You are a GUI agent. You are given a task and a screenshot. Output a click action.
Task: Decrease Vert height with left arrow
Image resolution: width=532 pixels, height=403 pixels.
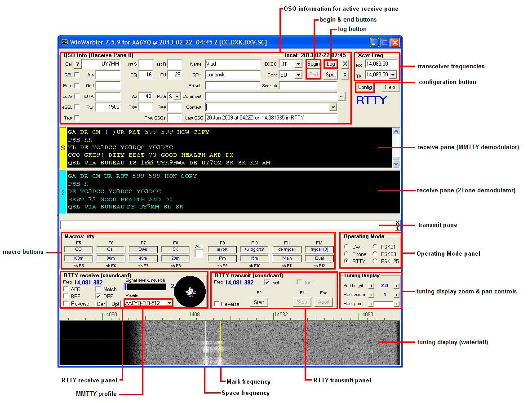click(371, 286)
